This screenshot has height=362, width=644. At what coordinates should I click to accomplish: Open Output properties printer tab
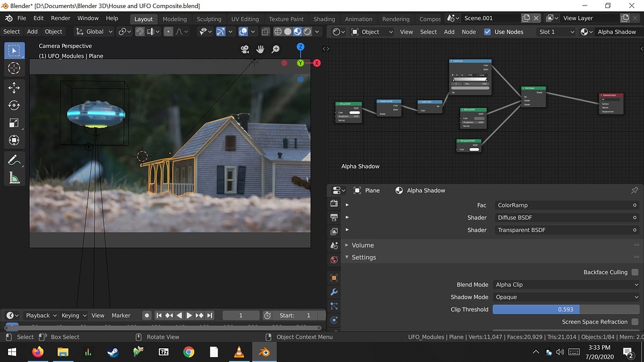(334, 218)
